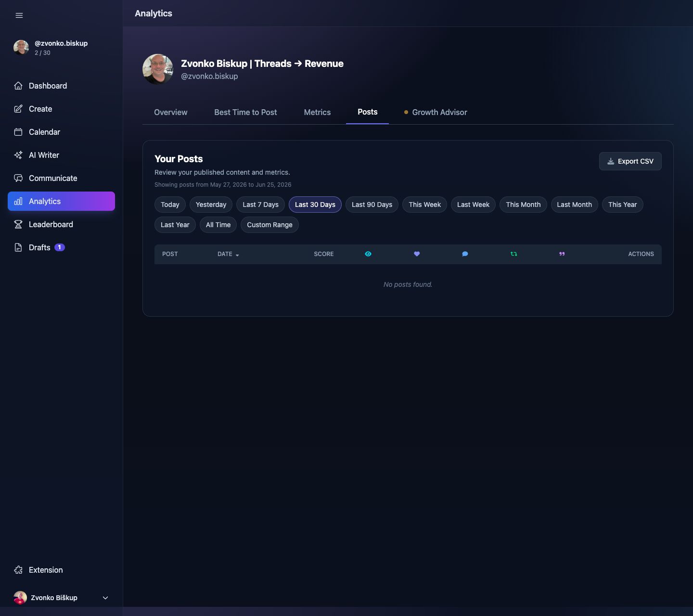Select the All Time filter

[218, 225]
